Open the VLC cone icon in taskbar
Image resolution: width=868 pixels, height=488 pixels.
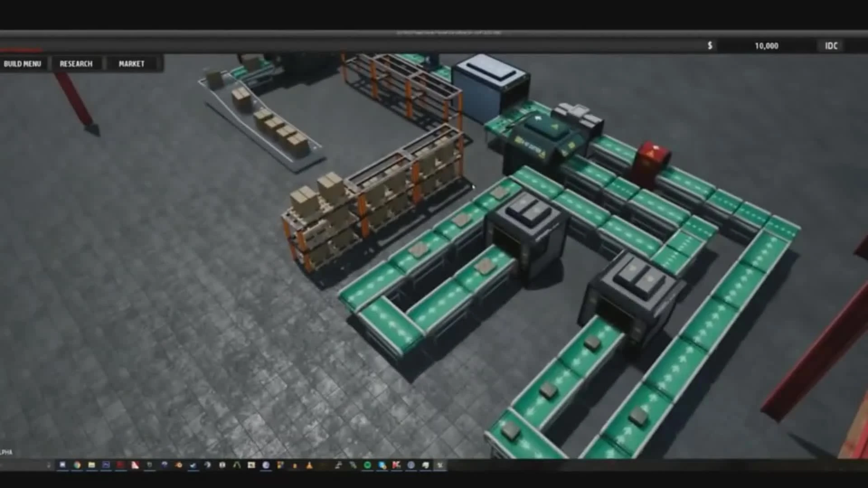[x=309, y=465]
